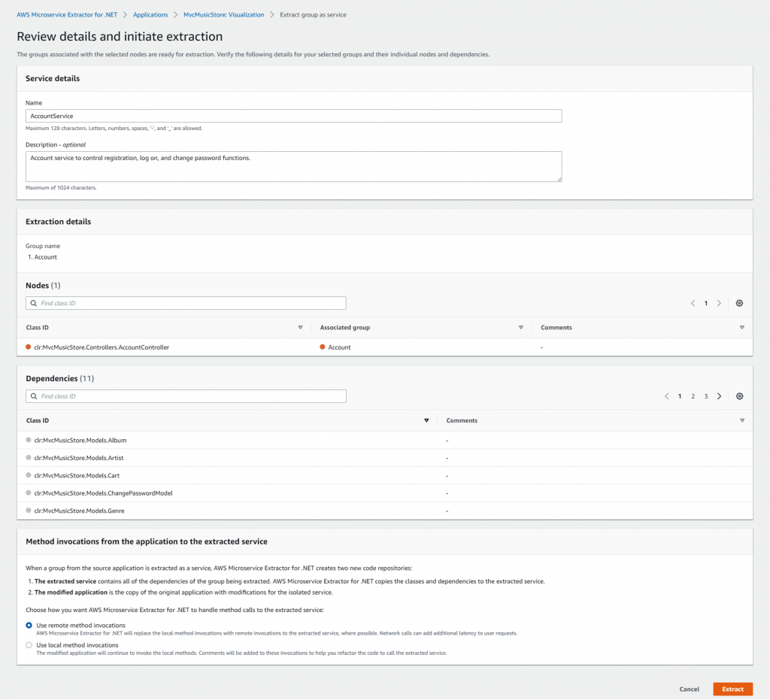Cancel the extraction
The image size is (770, 700).
click(689, 689)
